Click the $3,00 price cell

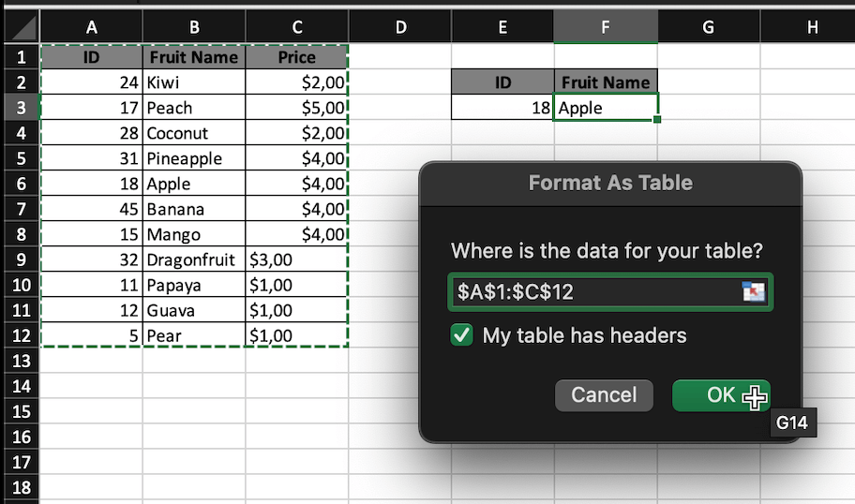point(296,259)
